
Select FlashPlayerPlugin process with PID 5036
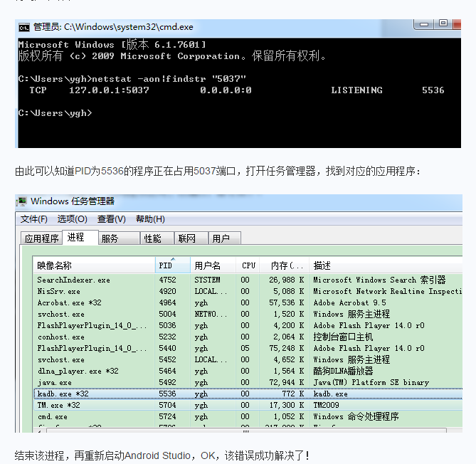[x=248, y=325]
